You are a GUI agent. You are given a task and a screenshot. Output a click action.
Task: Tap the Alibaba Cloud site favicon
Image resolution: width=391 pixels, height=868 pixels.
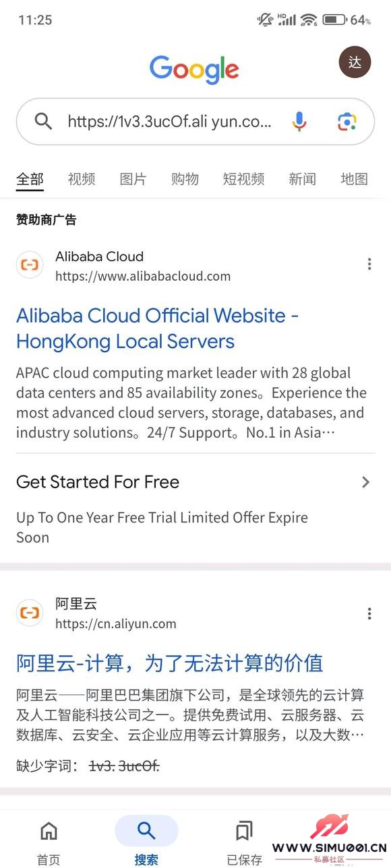tap(30, 265)
